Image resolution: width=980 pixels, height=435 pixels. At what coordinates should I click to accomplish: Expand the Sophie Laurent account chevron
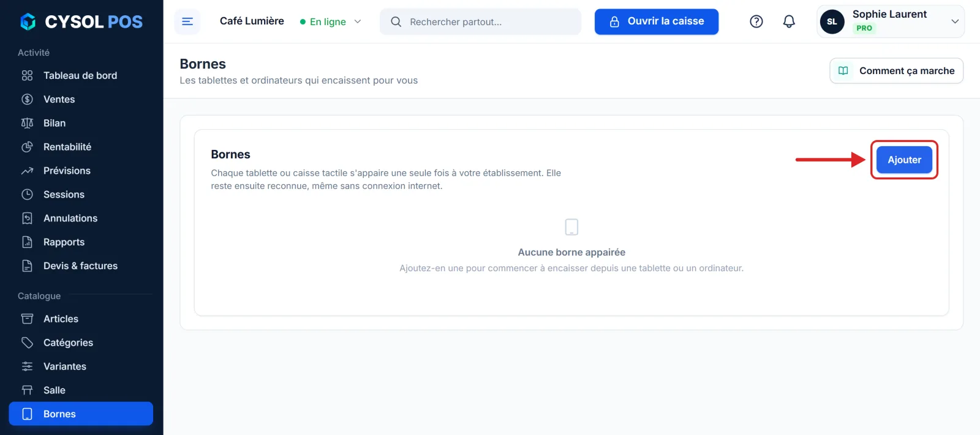pyautogui.click(x=955, y=21)
